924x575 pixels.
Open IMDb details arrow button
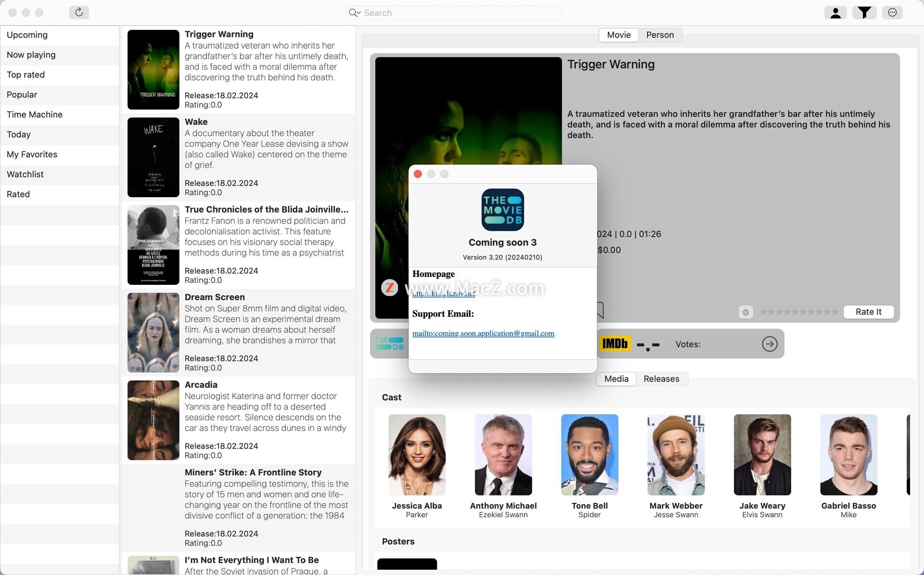(770, 344)
